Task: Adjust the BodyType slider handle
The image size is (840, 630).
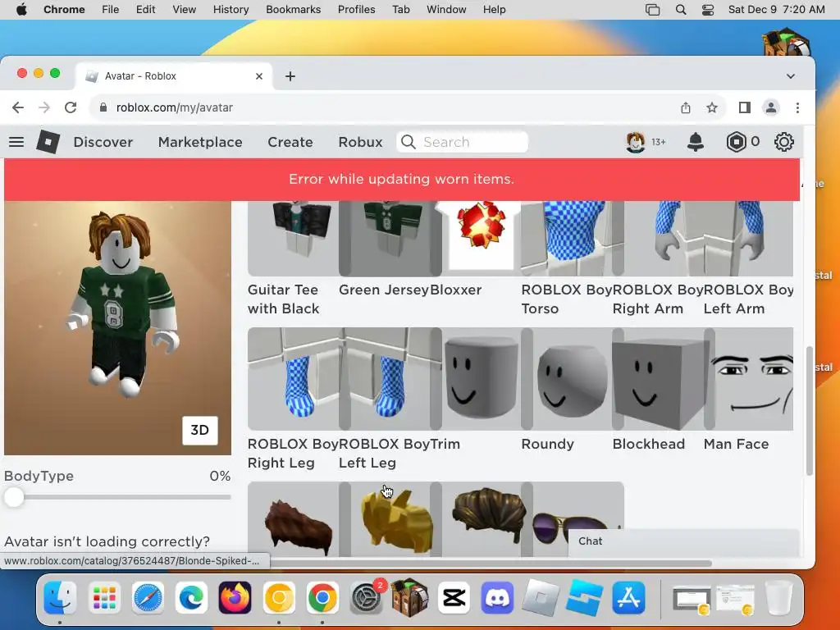Action: (x=15, y=497)
